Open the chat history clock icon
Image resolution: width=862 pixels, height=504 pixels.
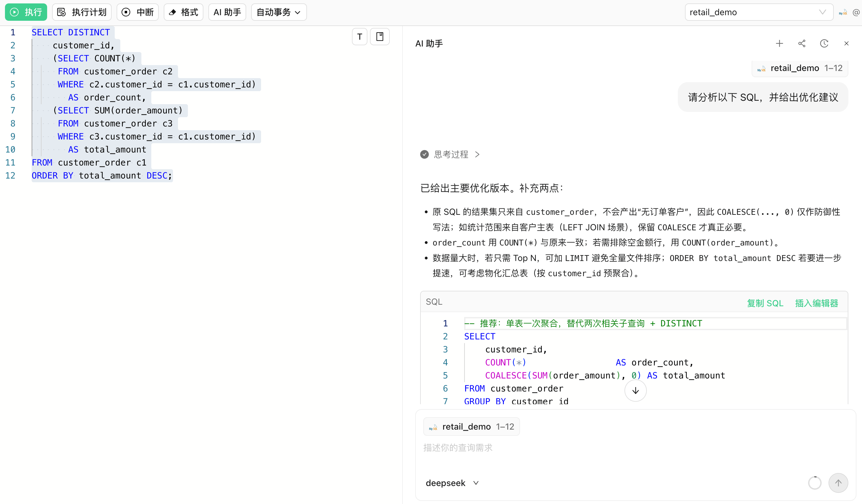click(x=824, y=43)
